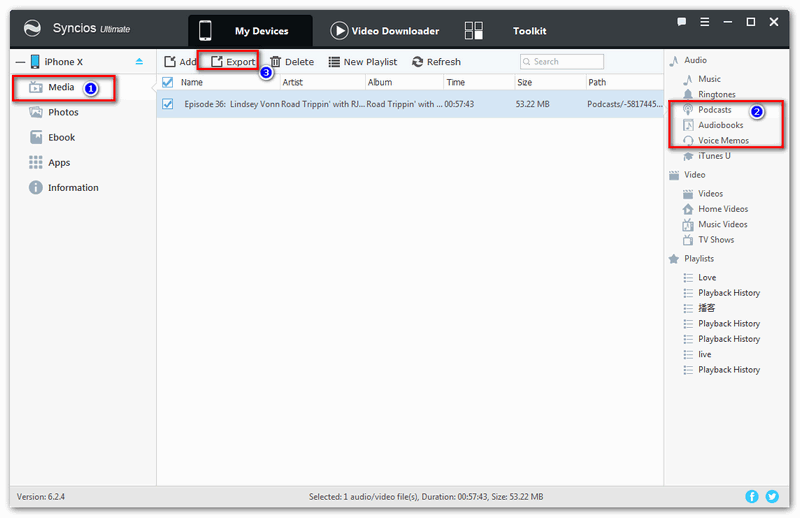Open the last Playback History playlist
Viewport: 800px width, 518px height.
tap(722, 369)
